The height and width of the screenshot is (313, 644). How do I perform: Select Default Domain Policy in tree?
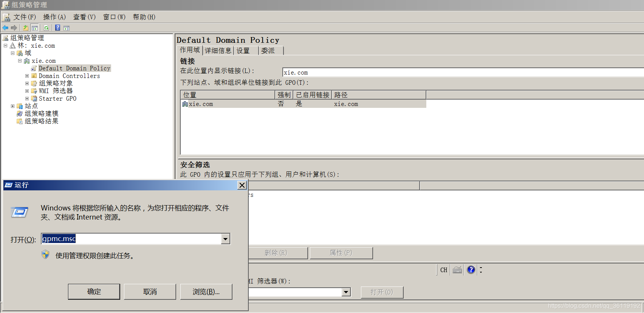click(74, 68)
